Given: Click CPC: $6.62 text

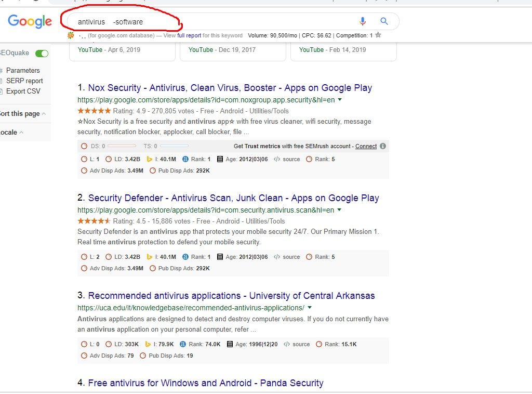Looking at the screenshot, I should pyautogui.click(x=316, y=35).
